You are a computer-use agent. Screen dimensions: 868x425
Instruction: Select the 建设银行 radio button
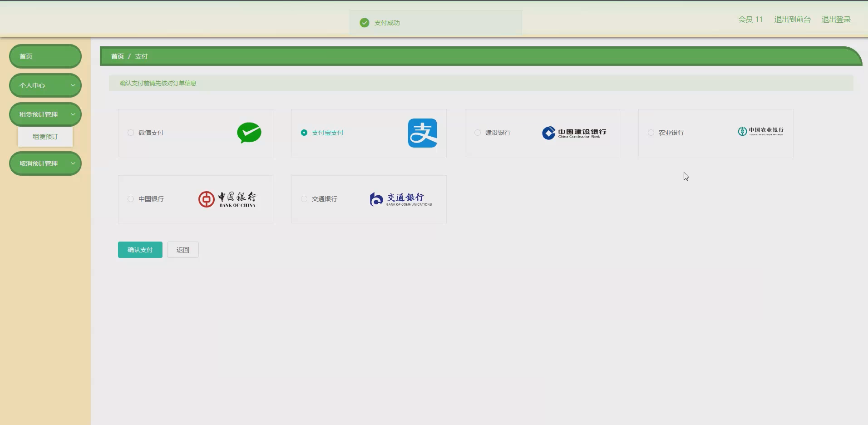(x=478, y=133)
